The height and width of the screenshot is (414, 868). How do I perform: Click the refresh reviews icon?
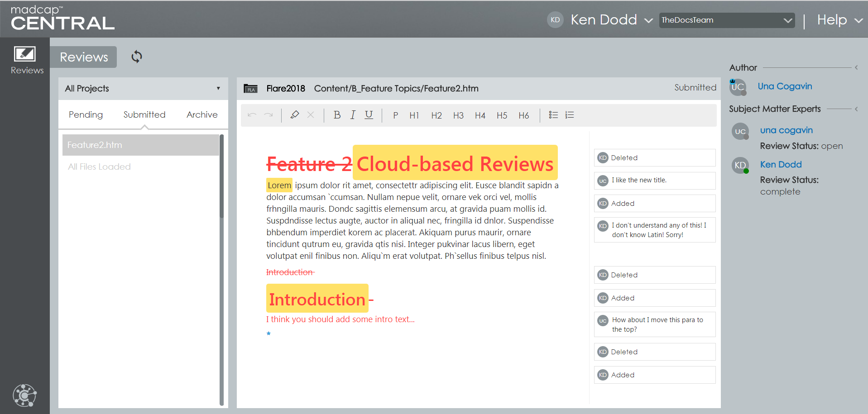[x=137, y=57]
